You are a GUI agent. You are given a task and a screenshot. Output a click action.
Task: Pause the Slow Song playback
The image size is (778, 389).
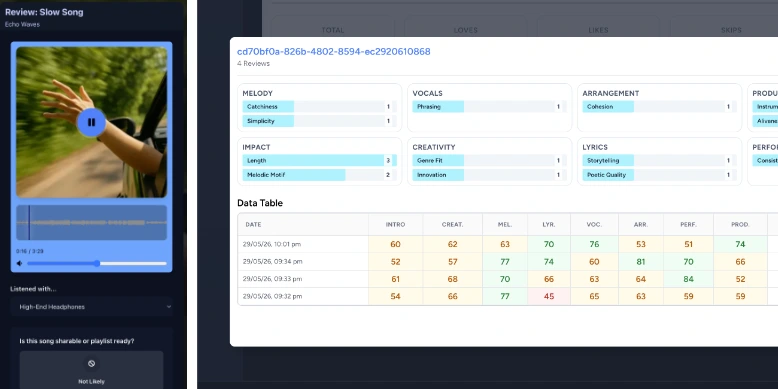point(91,122)
